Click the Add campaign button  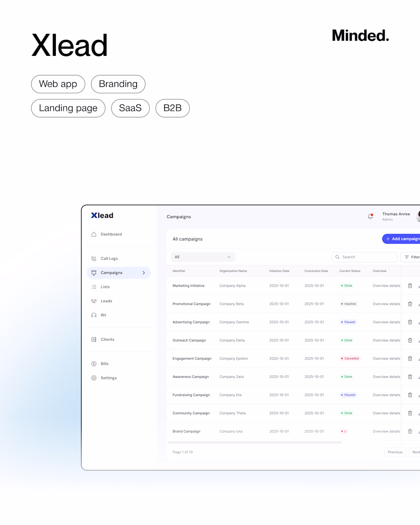[x=401, y=239]
